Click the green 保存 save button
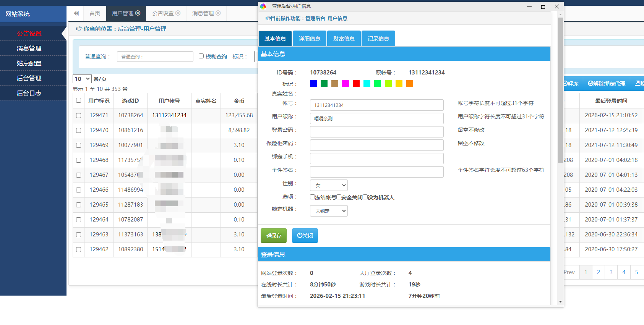 (x=274, y=236)
